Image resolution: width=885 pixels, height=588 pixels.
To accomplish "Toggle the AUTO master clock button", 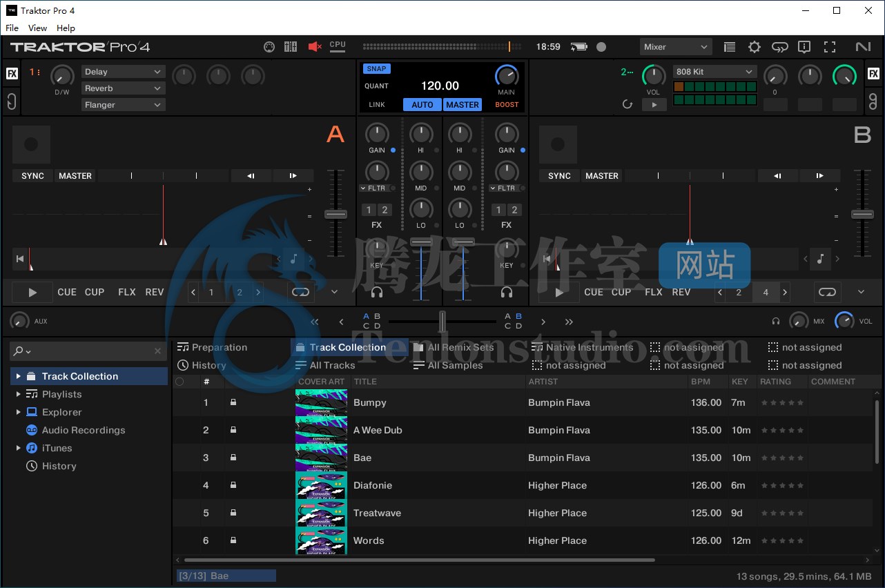I will (x=422, y=105).
